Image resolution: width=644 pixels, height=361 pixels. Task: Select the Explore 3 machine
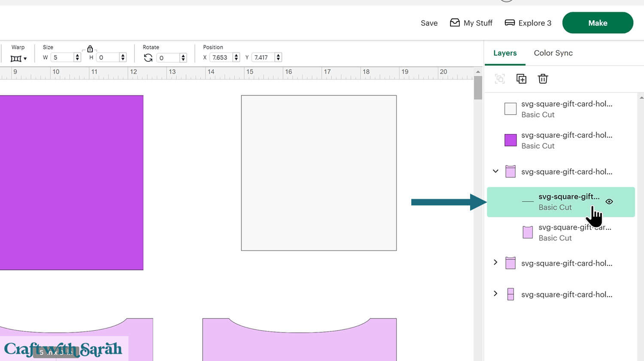(x=528, y=23)
